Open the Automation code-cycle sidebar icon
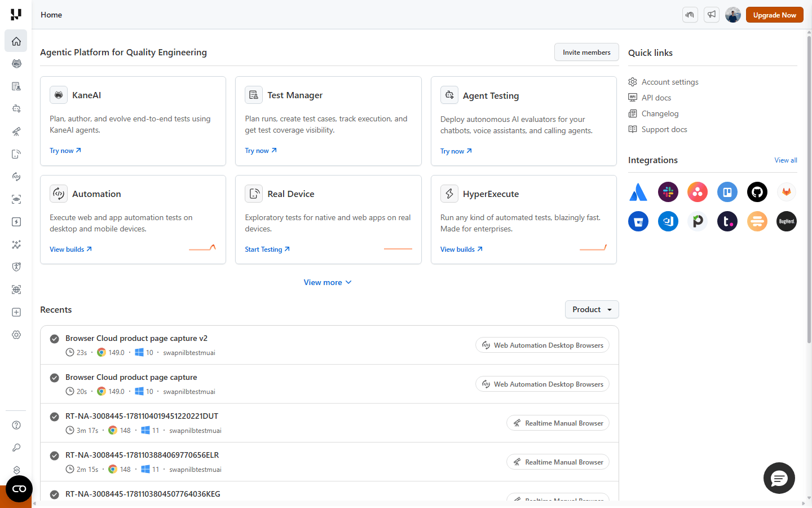This screenshot has width=812, height=508. click(x=16, y=177)
